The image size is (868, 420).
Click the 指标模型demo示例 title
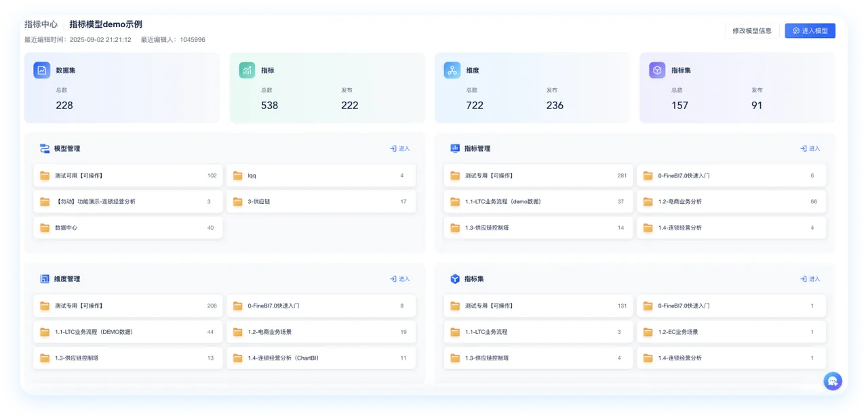[106, 24]
